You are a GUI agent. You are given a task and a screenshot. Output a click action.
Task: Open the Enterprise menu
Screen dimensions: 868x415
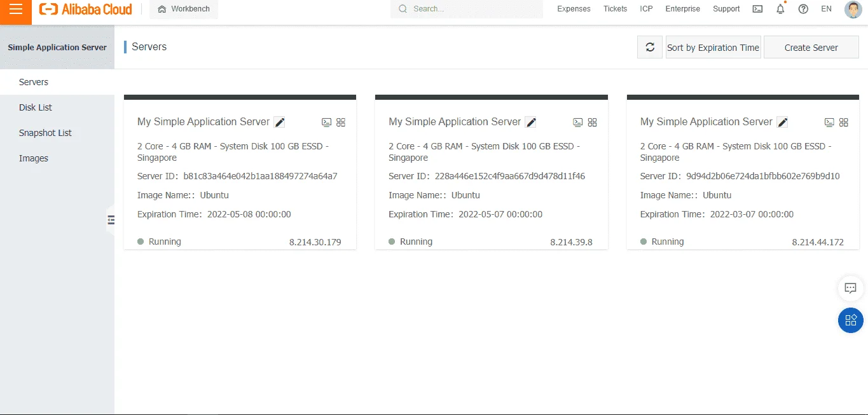682,9
